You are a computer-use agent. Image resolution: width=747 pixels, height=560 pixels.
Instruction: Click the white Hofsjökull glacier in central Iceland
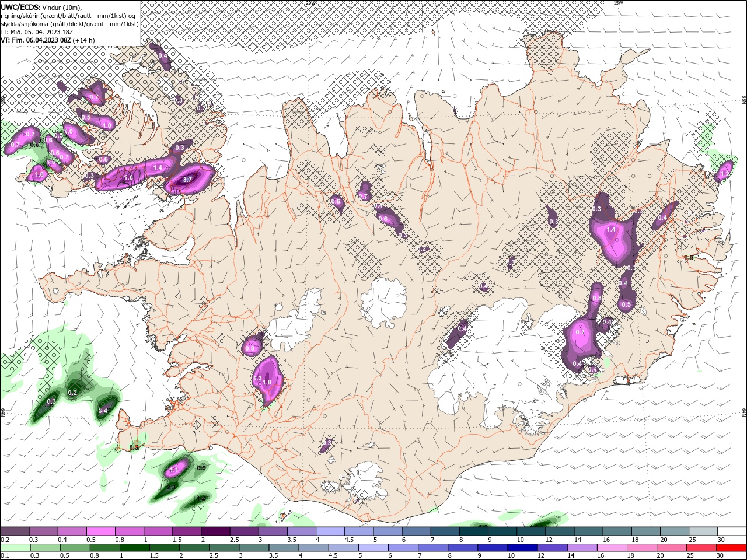[x=383, y=302]
